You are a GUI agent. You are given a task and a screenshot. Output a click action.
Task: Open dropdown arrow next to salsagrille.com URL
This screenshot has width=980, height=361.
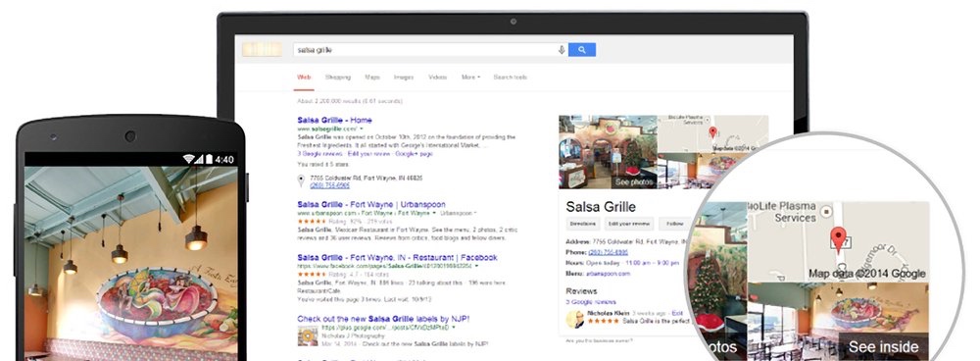click(x=362, y=129)
